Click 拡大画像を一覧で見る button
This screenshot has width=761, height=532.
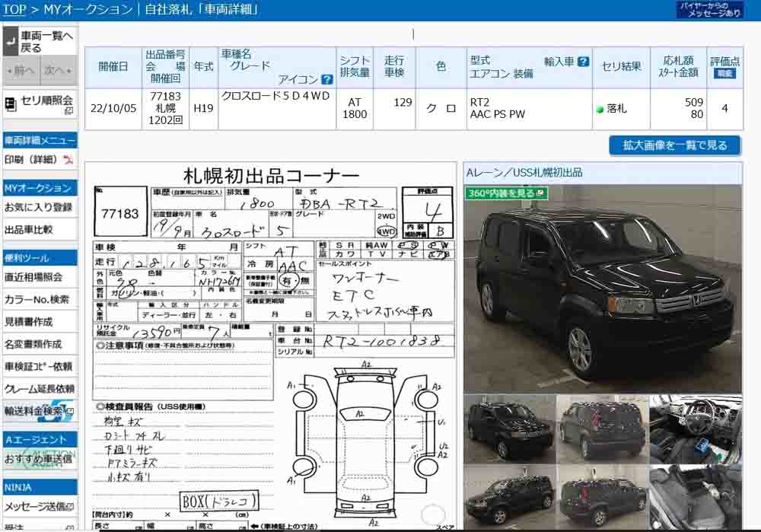674,145
